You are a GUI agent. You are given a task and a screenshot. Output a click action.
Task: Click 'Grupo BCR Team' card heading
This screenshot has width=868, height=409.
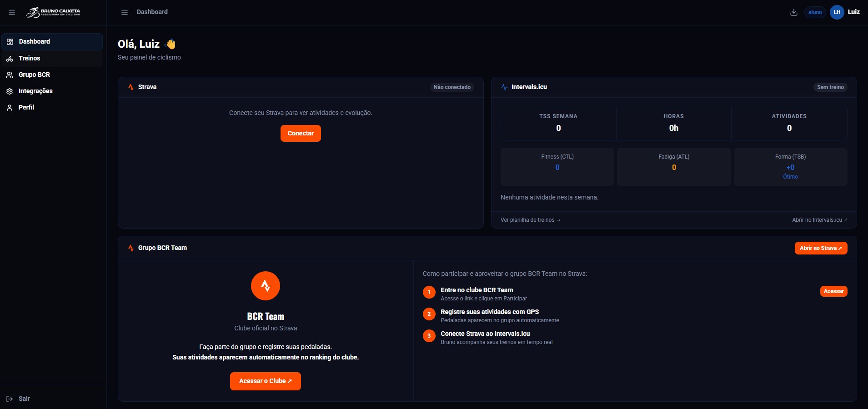[x=162, y=248]
